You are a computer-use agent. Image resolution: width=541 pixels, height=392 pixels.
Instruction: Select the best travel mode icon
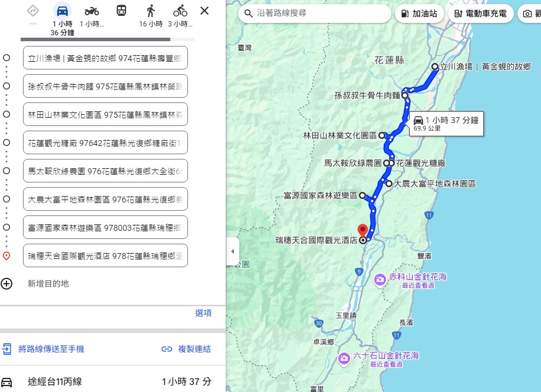pyautogui.click(x=33, y=11)
